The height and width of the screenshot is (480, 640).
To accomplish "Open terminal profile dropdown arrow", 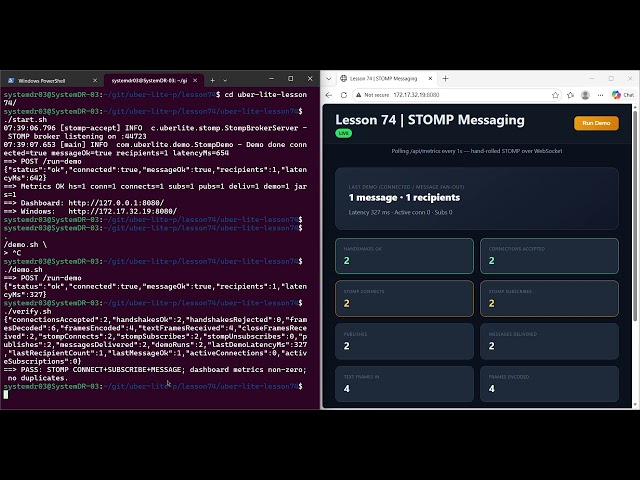I will [225, 80].
